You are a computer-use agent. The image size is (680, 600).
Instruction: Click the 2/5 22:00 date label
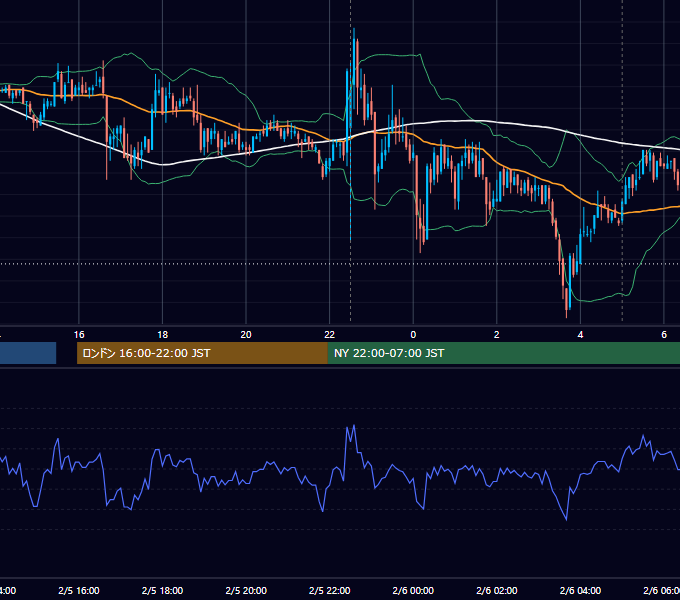330,590
